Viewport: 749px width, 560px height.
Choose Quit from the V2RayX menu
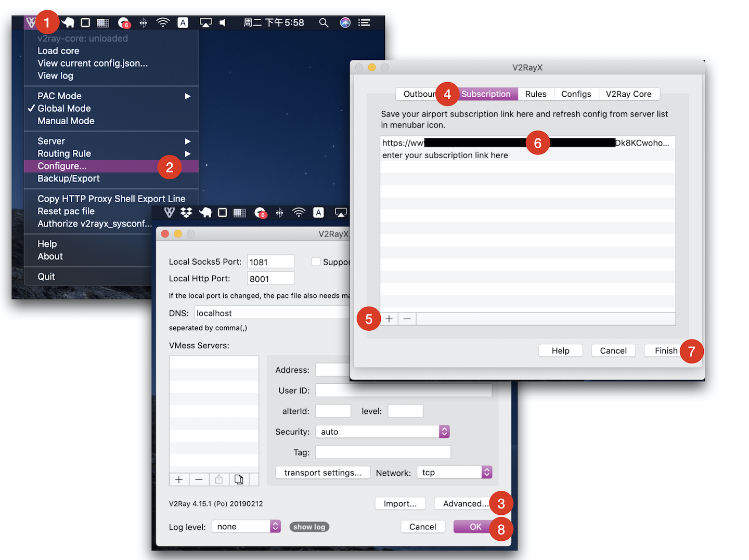[x=88, y=277]
